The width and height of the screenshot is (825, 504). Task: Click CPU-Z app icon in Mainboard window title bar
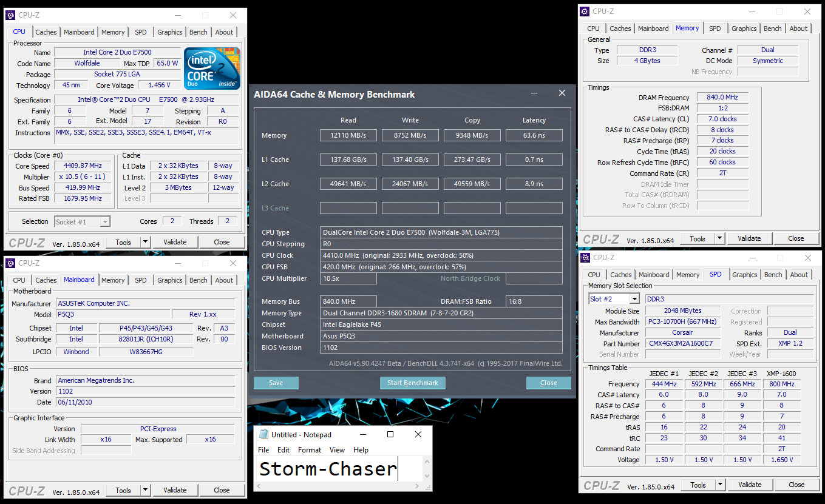[10, 263]
